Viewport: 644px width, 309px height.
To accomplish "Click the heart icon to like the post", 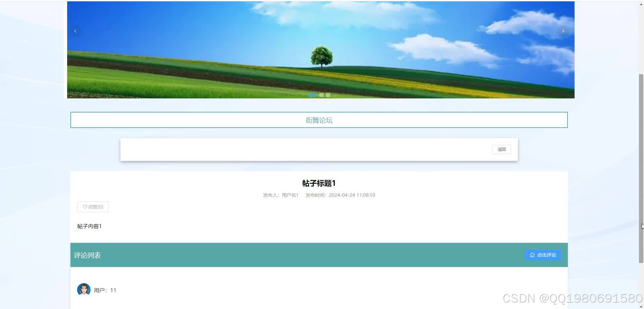I will point(85,207).
